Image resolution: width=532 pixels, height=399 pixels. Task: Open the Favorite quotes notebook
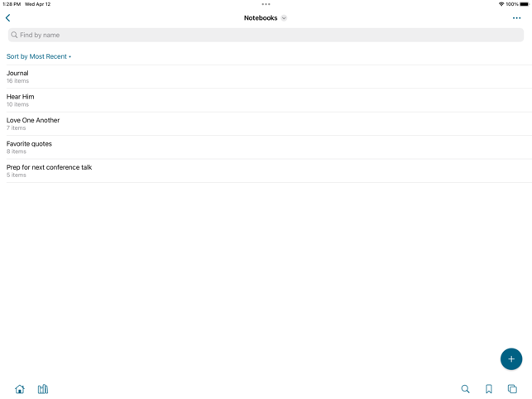point(29,147)
